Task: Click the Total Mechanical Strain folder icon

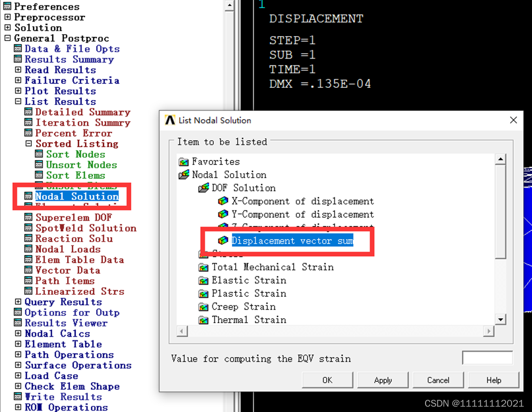Action: coord(203,268)
